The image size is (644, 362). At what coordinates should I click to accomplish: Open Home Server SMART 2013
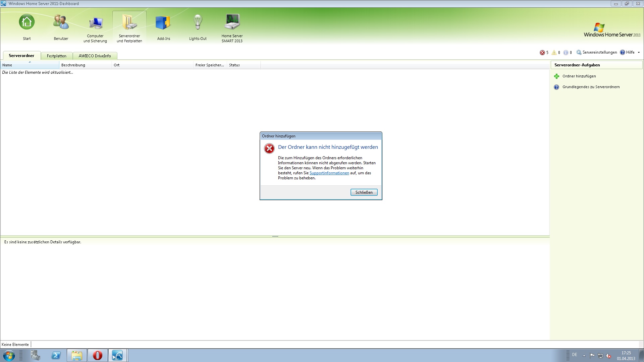(x=232, y=27)
